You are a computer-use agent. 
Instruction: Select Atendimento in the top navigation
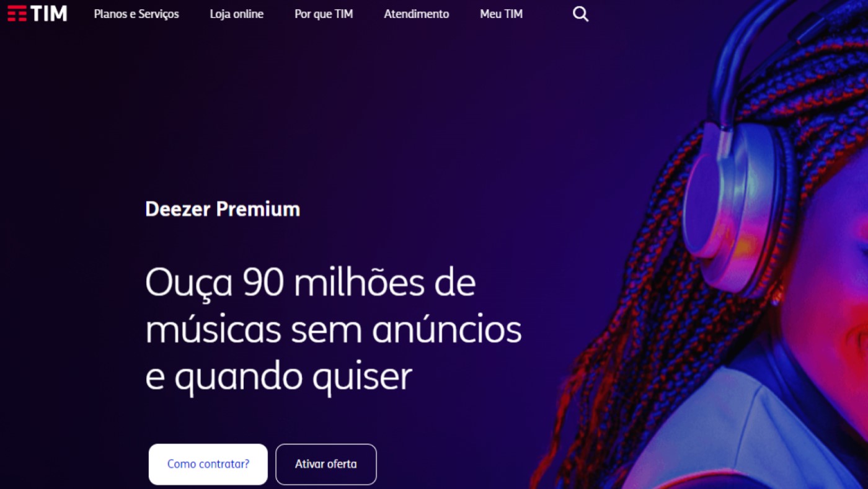417,14
